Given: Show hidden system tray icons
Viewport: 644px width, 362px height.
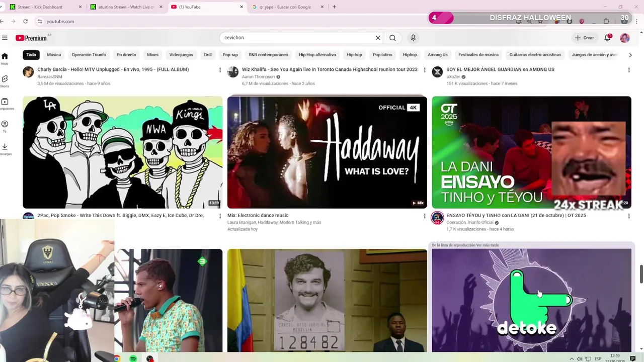Looking at the screenshot, I should [x=572, y=359].
